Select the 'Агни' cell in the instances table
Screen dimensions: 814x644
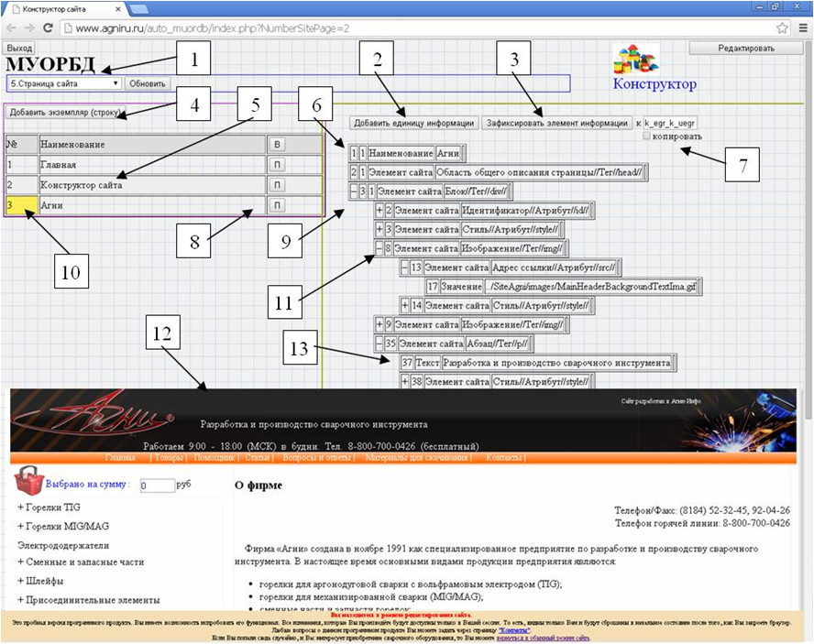click(151, 205)
